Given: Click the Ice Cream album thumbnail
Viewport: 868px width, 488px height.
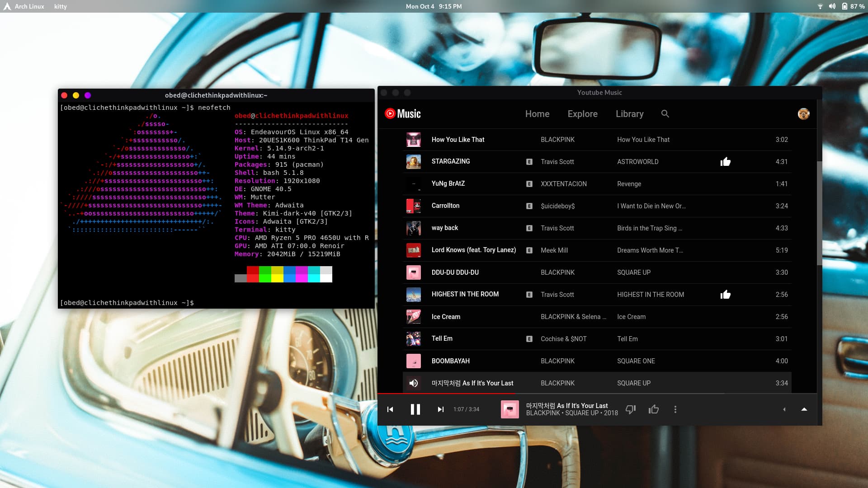Looking at the screenshot, I should pos(413,317).
